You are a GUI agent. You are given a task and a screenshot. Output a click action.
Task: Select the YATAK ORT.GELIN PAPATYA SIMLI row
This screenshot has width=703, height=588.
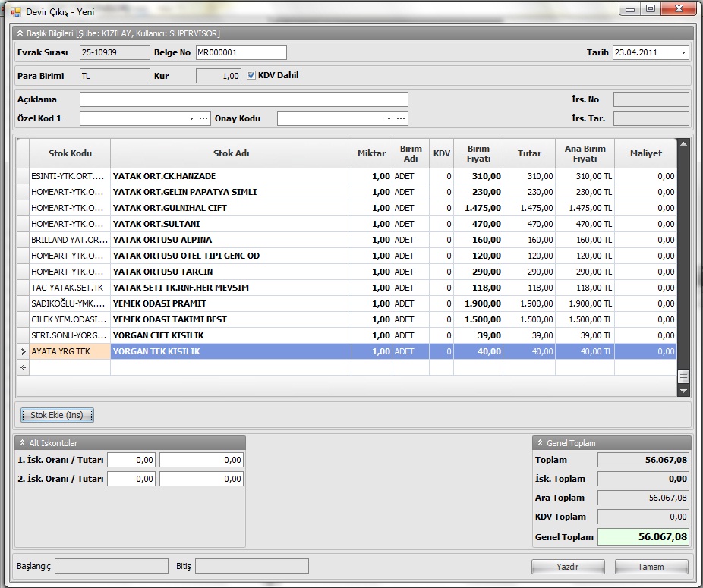point(347,192)
